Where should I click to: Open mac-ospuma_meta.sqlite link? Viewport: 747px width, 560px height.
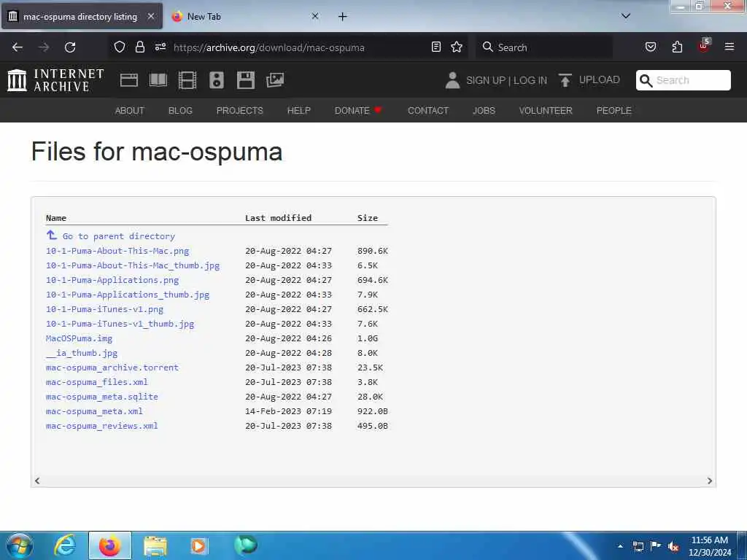point(102,397)
